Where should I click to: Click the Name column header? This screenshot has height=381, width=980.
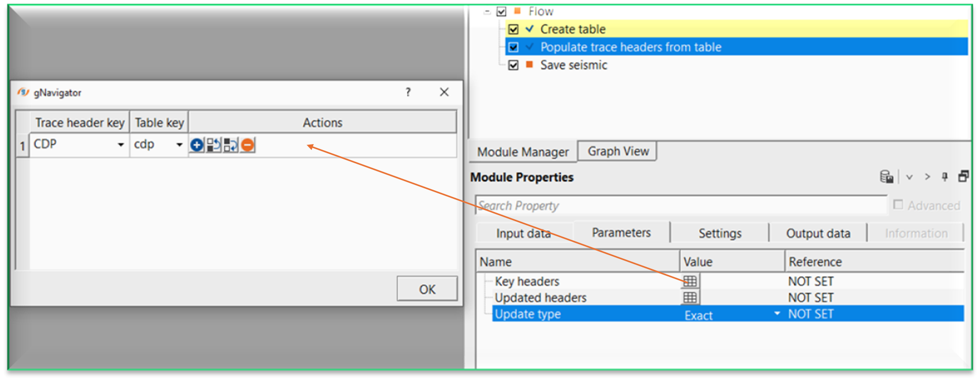[x=578, y=262]
